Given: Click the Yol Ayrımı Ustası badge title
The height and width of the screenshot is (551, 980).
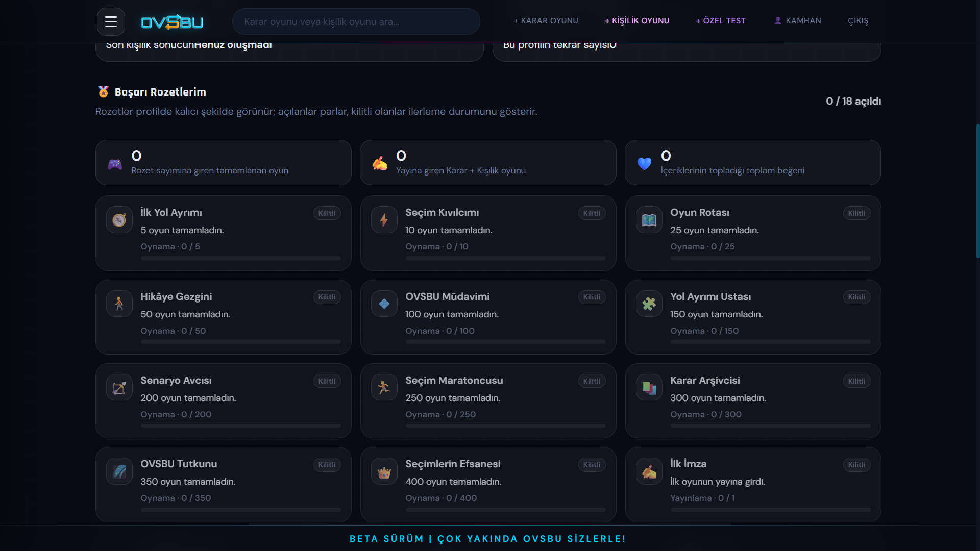Looking at the screenshot, I should [710, 296].
